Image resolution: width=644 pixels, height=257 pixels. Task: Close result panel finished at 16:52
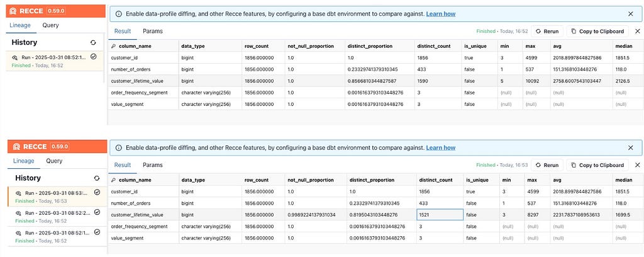point(638,31)
